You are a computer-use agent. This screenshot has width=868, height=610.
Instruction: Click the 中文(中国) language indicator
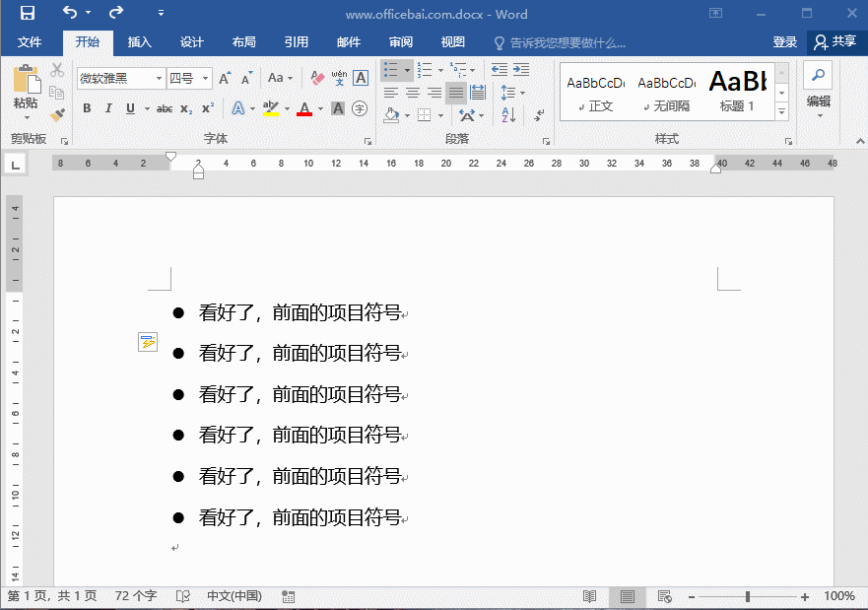234,596
